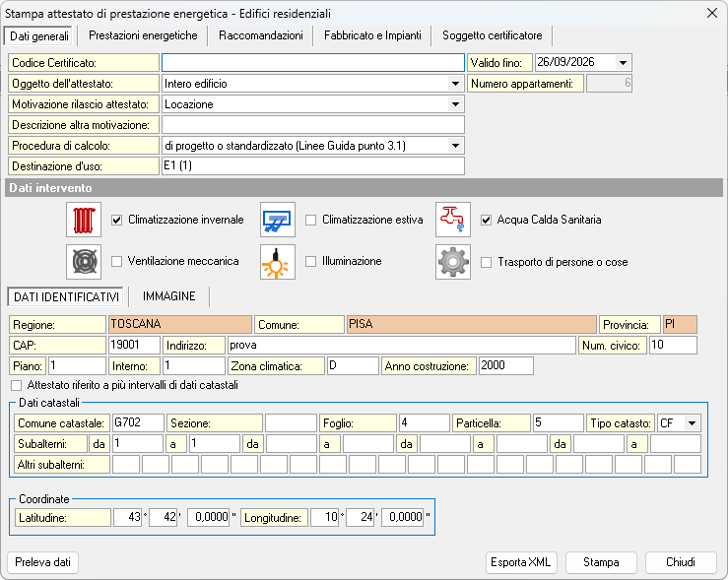Click the summer cooling air conditioner icon

(277, 220)
